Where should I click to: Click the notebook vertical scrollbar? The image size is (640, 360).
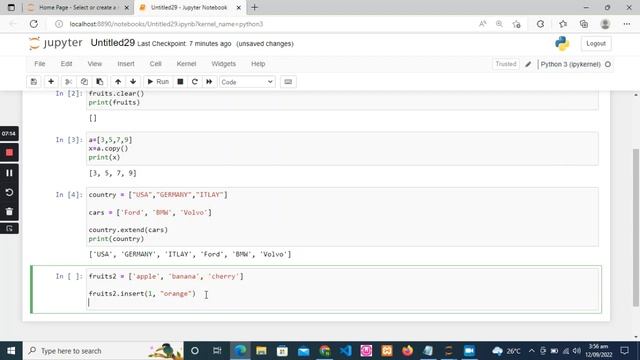pyautogui.click(x=636, y=227)
